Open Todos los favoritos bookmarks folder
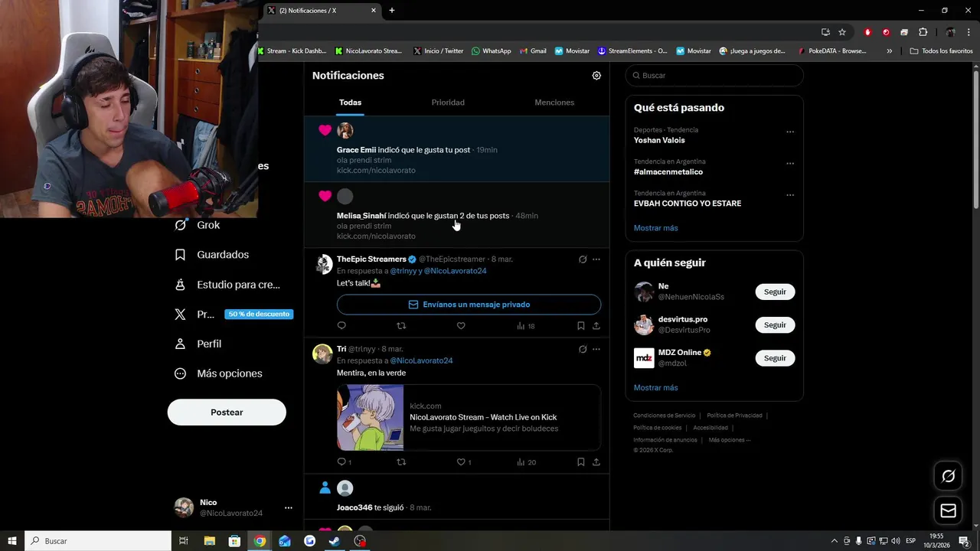The image size is (980, 551). click(x=942, y=51)
